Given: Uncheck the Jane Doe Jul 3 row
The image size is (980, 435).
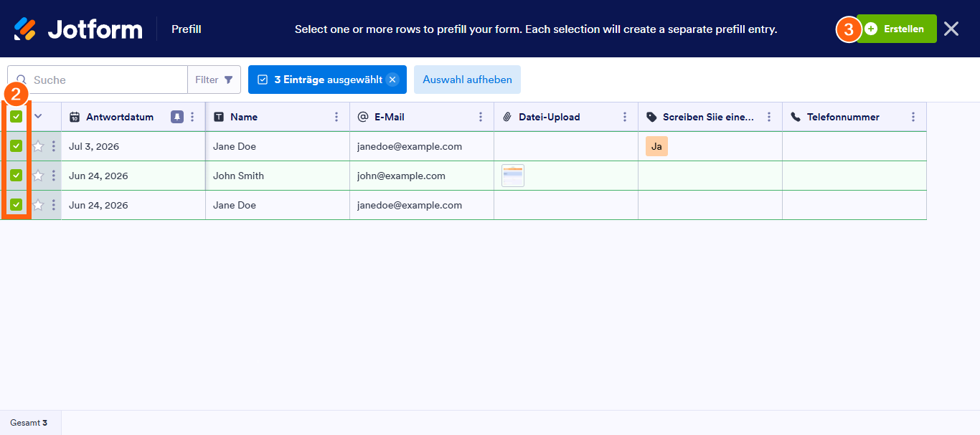Looking at the screenshot, I should coord(16,146).
